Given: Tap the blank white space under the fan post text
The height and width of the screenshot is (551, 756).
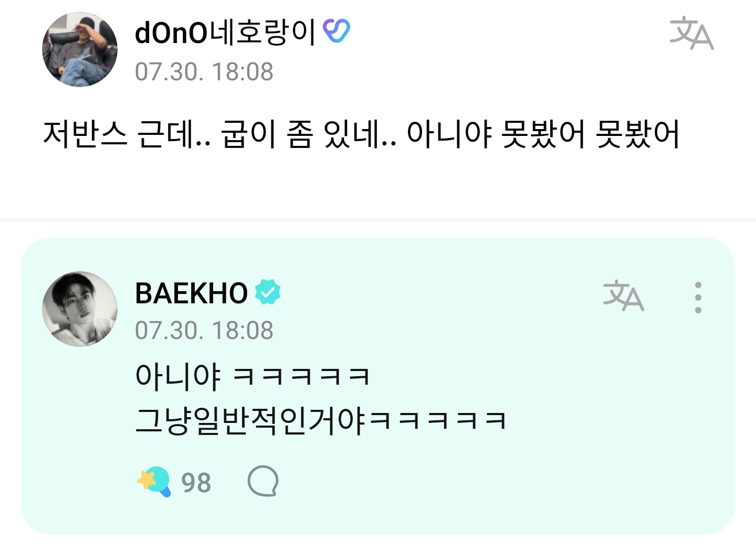Looking at the screenshot, I should [378, 184].
